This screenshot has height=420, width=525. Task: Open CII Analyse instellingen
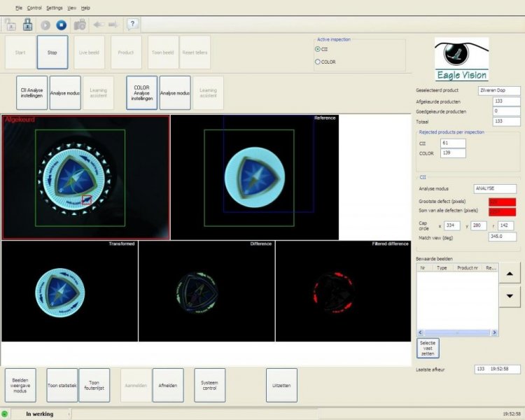click(31, 93)
